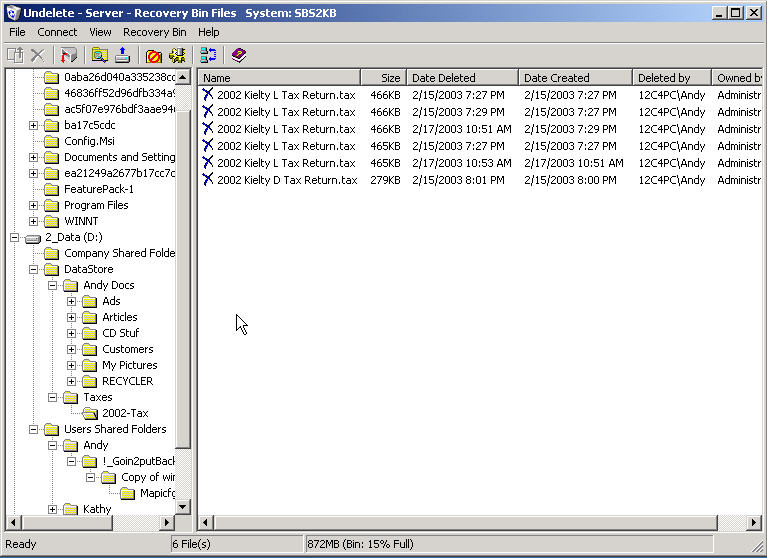Click the WINNT folder icon
The height and width of the screenshot is (558, 767).
pos(51,222)
